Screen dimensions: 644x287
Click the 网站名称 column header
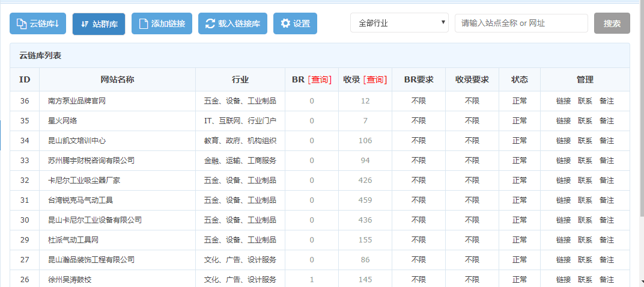click(x=117, y=80)
